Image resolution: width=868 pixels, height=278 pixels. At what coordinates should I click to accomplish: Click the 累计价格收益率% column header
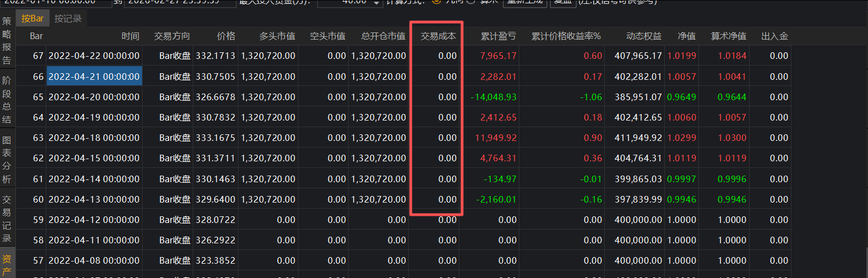tap(566, 36)
